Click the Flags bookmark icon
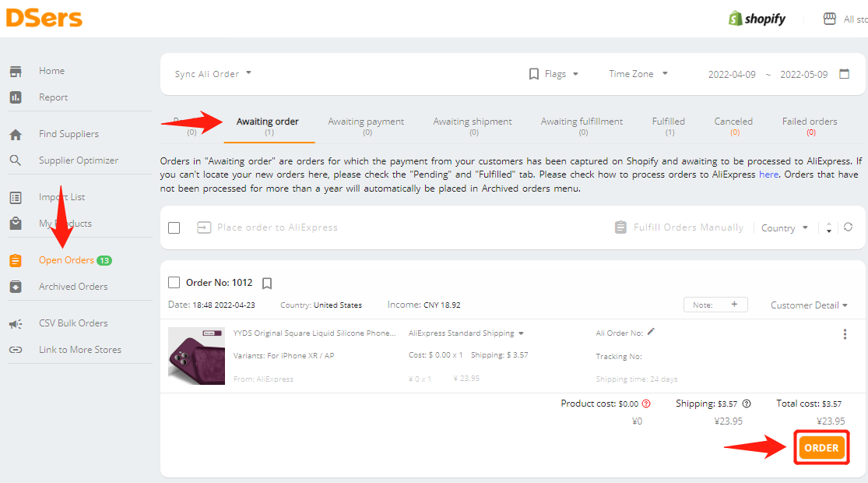Screen dimensions: 868x483 [533, 74]
